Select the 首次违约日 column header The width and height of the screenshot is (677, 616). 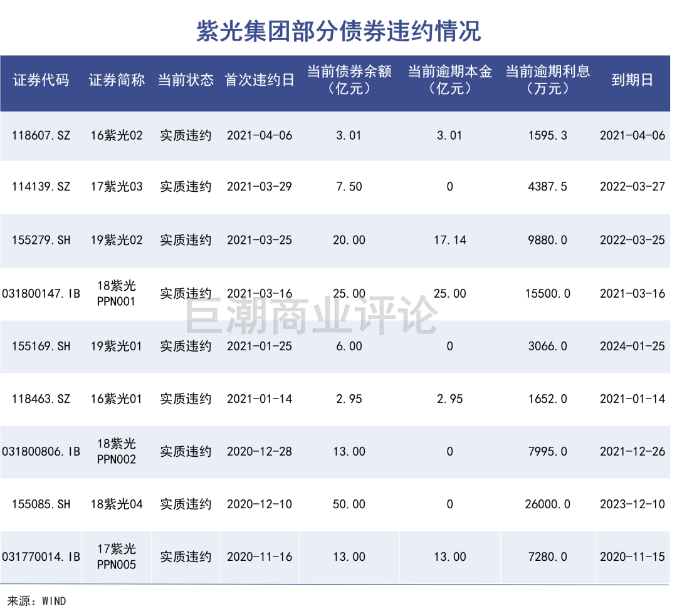(259, 80)
